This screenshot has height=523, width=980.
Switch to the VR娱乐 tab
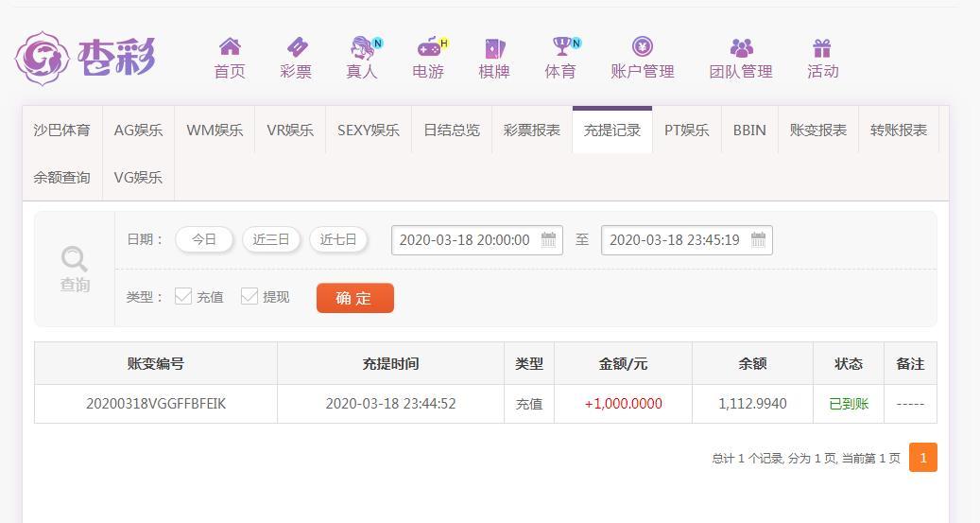290,131
